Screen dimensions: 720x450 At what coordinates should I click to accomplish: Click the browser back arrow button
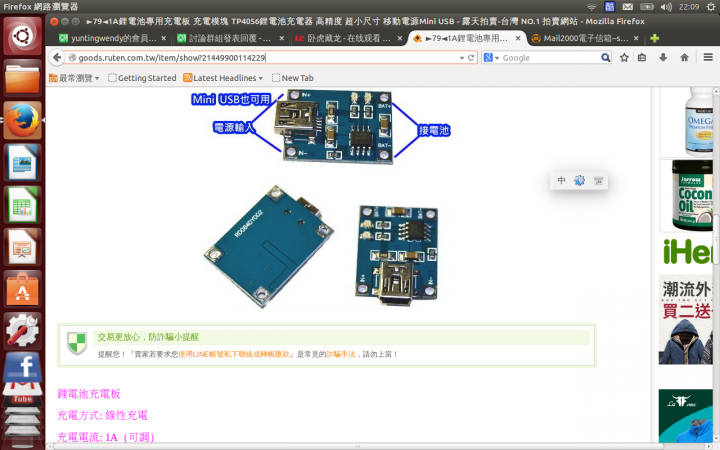56,57
